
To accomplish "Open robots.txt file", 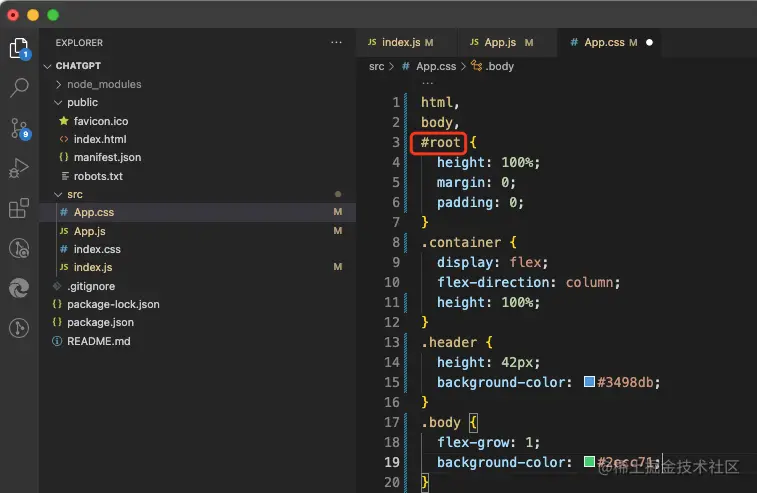I will (98, 176).
